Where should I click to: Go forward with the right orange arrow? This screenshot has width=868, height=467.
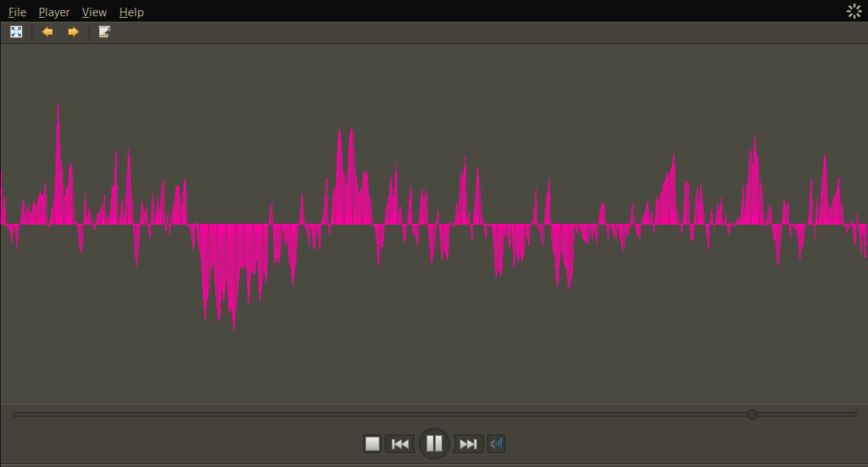tap(73, 32)
